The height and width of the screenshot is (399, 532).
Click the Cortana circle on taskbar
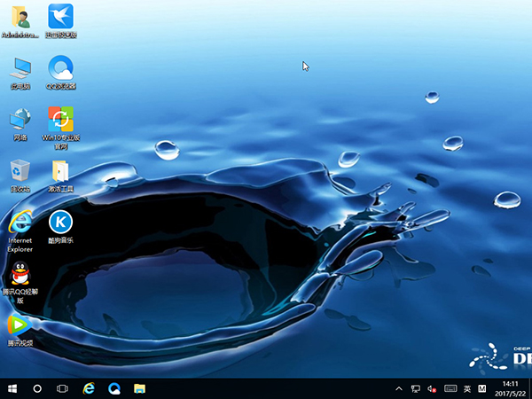tap(38, 388)
